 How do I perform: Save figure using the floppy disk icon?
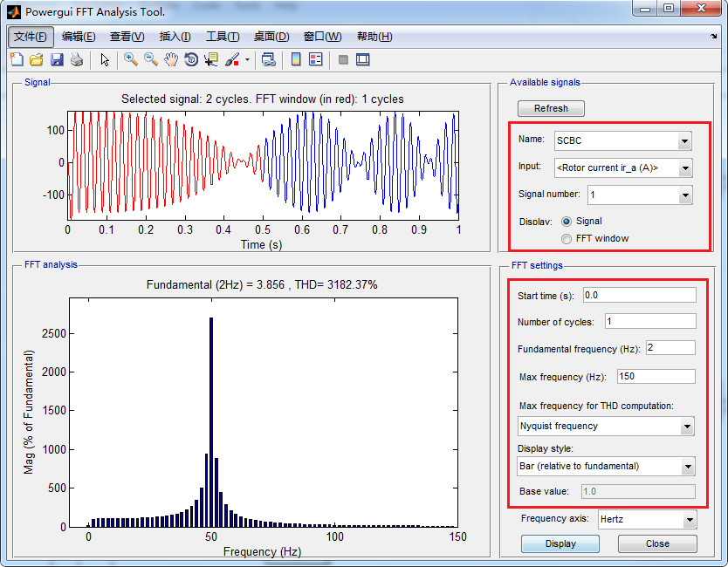point(57,59)
